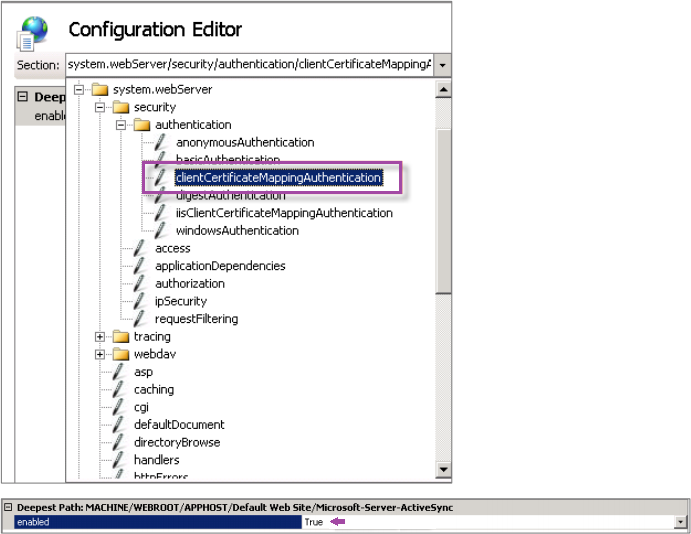Collapse the authentication folder node
The height and width of the screenshot is (534, 691).
click(x=121, y=125)
